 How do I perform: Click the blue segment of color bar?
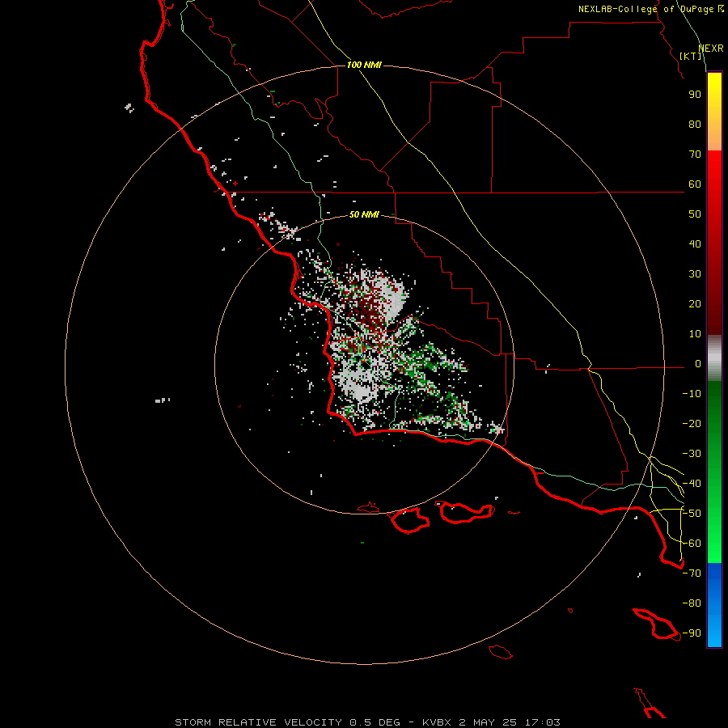click(x=714, y=605)
